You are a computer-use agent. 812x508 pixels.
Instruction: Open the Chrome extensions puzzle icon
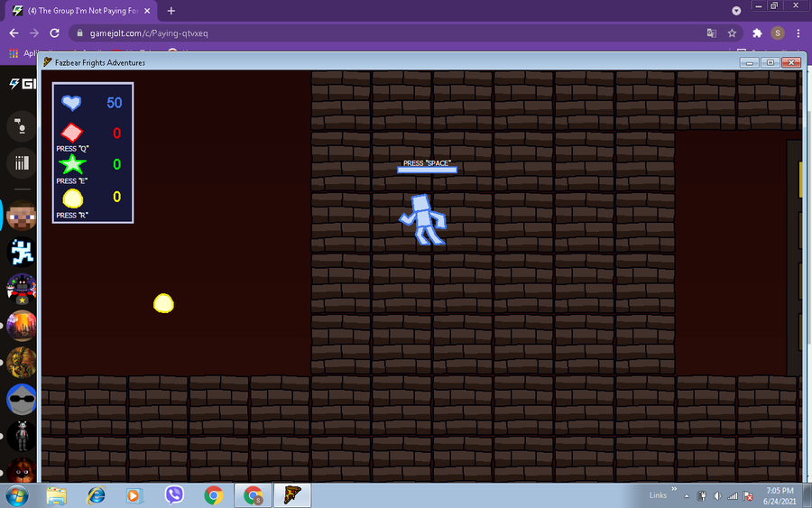[x=757, y=33]
